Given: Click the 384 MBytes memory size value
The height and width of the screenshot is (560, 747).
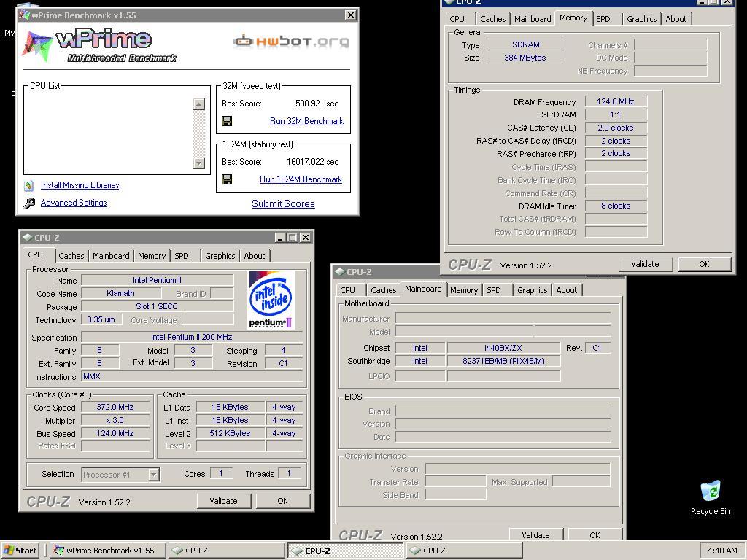Looking at the screenshot, I should pos(525,58).
